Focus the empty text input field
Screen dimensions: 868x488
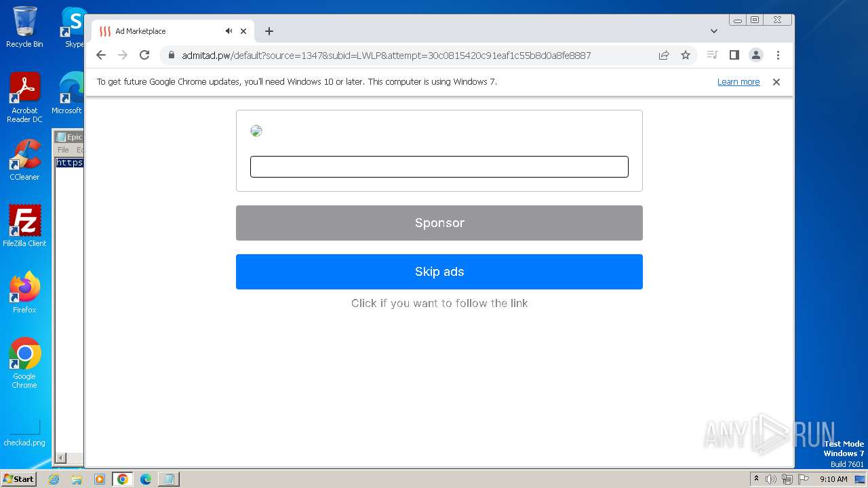click(439, 167)
